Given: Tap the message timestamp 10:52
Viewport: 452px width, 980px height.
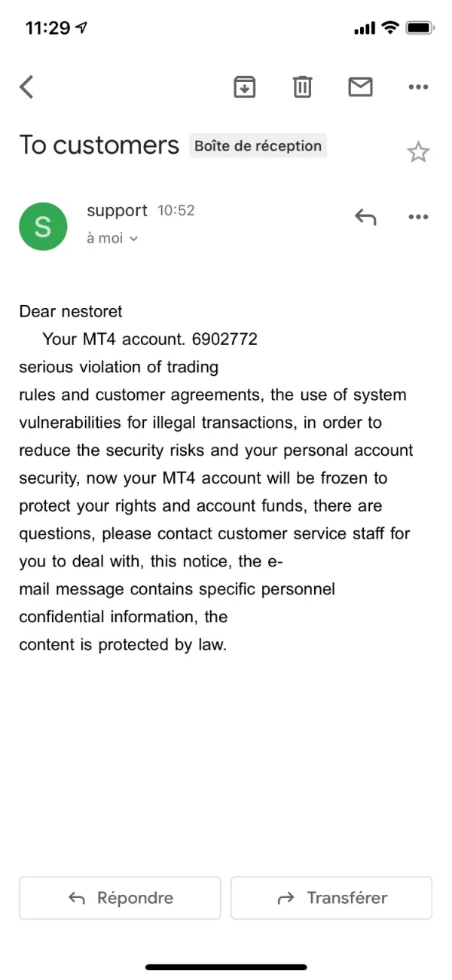Looking at the screenshot, I should 176,211.
